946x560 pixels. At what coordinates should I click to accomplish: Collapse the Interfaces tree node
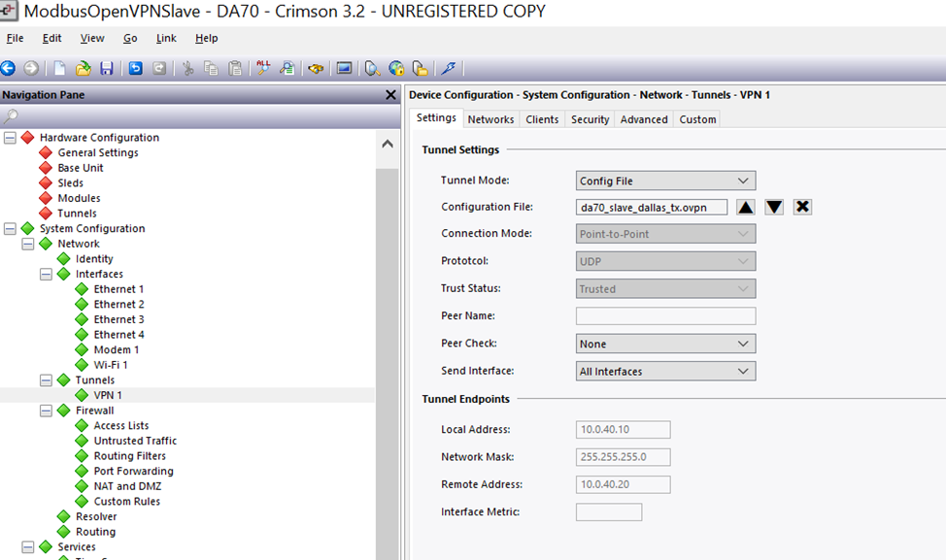tap(46, 275)
